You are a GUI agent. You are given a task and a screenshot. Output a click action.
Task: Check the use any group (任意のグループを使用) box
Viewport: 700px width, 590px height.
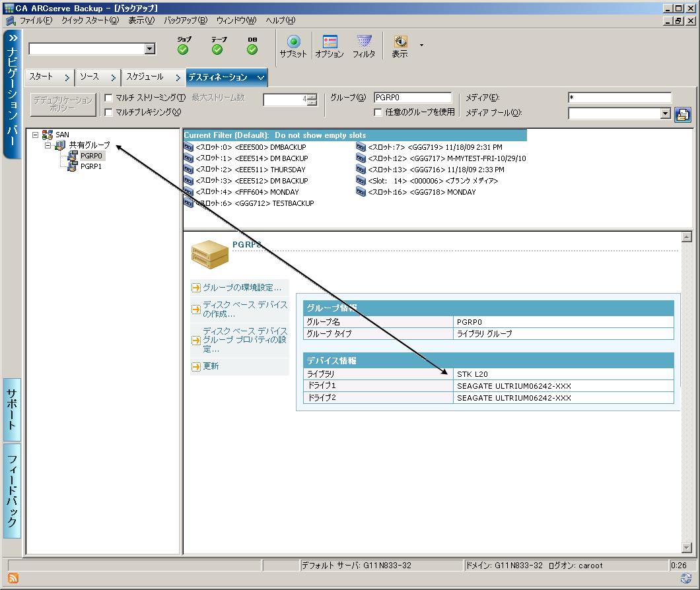tap(378, 112)
